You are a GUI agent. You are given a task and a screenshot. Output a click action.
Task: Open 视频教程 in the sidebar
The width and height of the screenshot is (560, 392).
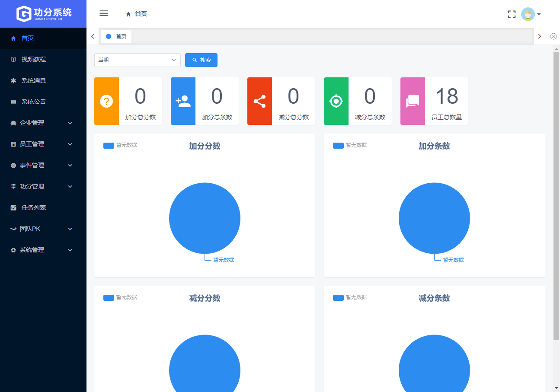pos(43,59)
